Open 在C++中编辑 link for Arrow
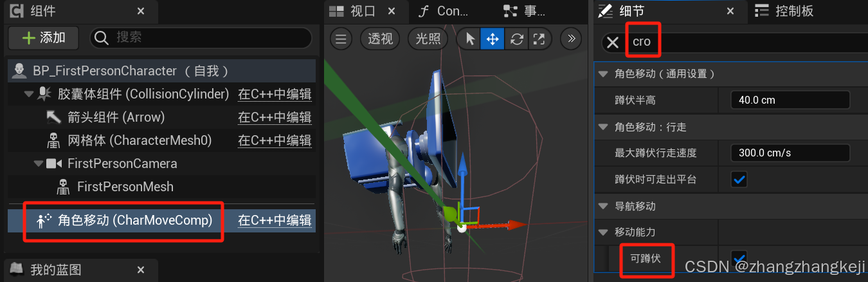This screenshot has width=868, height=282. pyautogui.click(x=275, y=117)
